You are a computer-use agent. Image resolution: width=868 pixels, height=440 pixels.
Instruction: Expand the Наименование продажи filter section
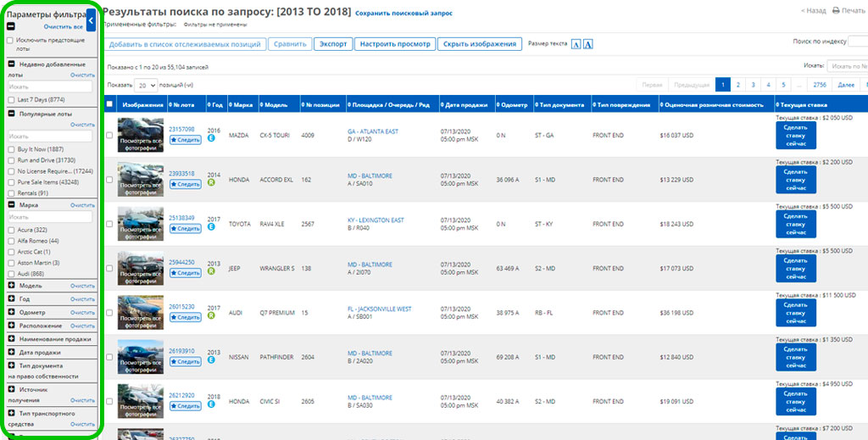[x=12, y=339]
